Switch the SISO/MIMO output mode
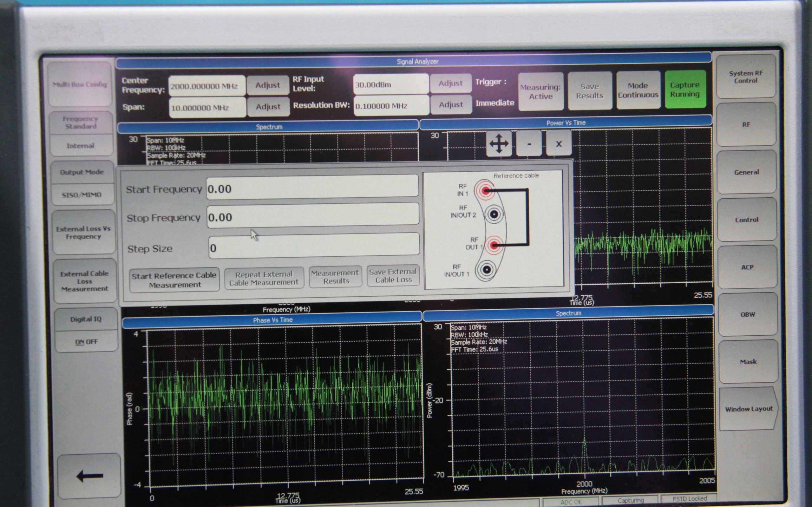 point(82,195)
